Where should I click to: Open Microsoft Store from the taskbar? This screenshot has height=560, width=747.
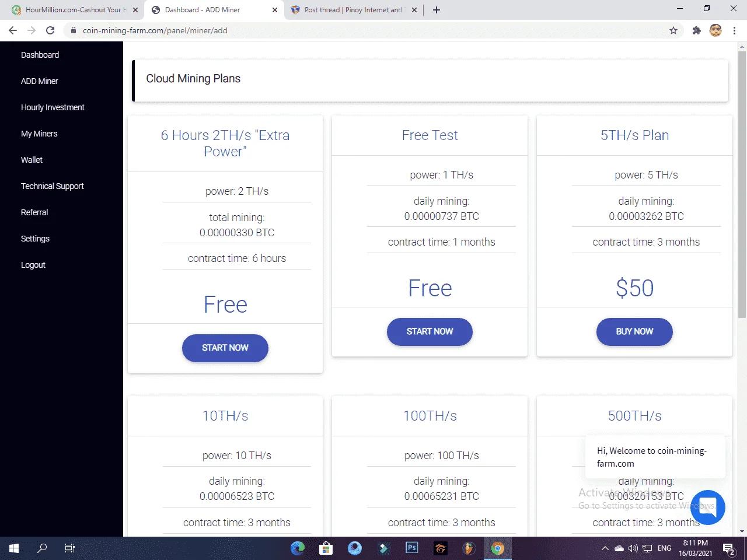(326, 548)
